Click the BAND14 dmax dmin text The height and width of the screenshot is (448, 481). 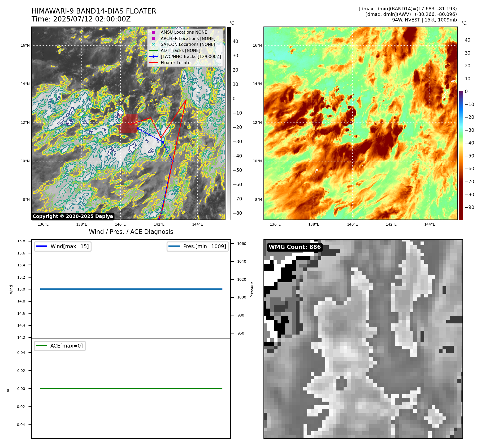408,9
